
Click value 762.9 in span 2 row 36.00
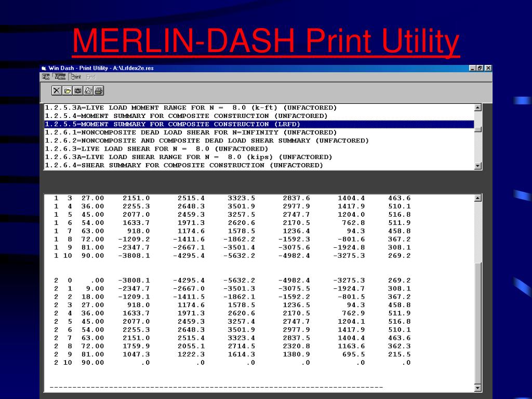353,313
